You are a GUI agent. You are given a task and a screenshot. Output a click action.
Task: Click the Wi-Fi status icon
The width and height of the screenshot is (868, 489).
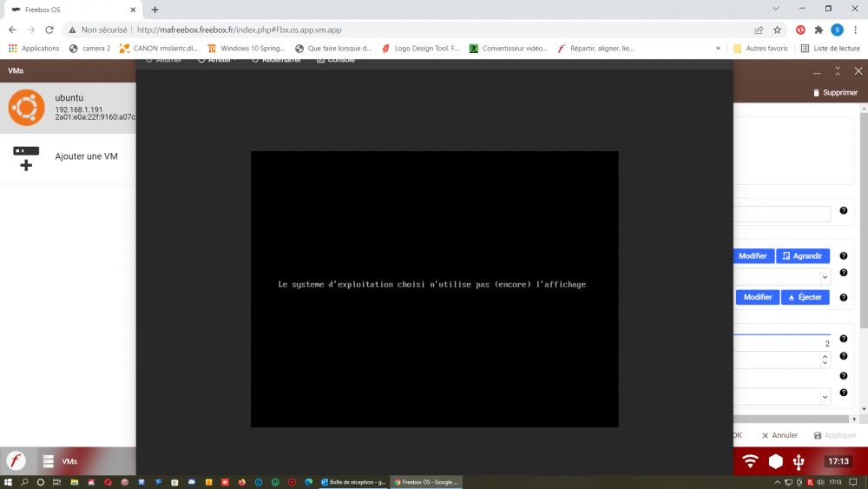tap(751, 461)
